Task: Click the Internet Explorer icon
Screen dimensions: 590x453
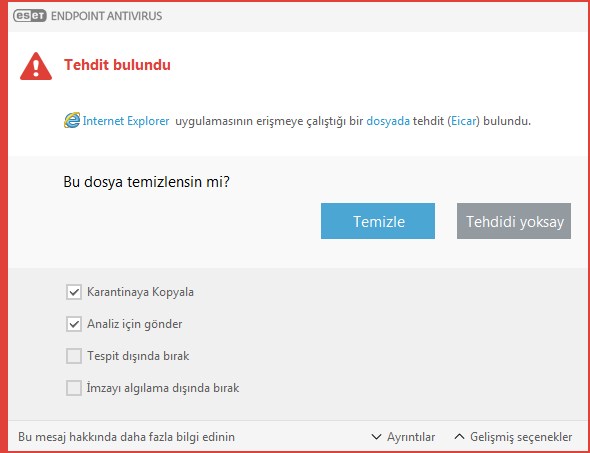Action: tap(72, 120)
